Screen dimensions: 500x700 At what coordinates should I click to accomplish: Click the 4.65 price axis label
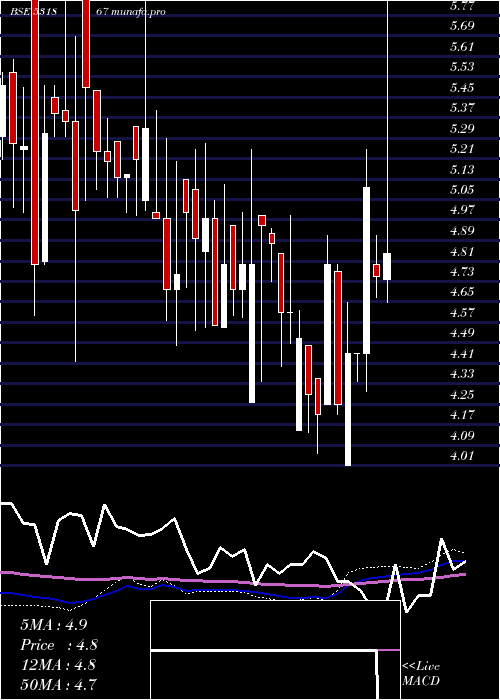462,292
